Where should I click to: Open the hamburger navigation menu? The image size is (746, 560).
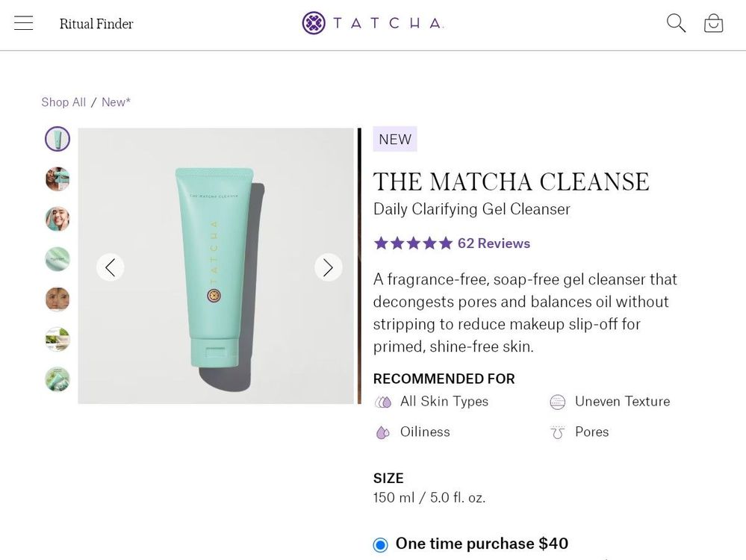coord(24,23)
